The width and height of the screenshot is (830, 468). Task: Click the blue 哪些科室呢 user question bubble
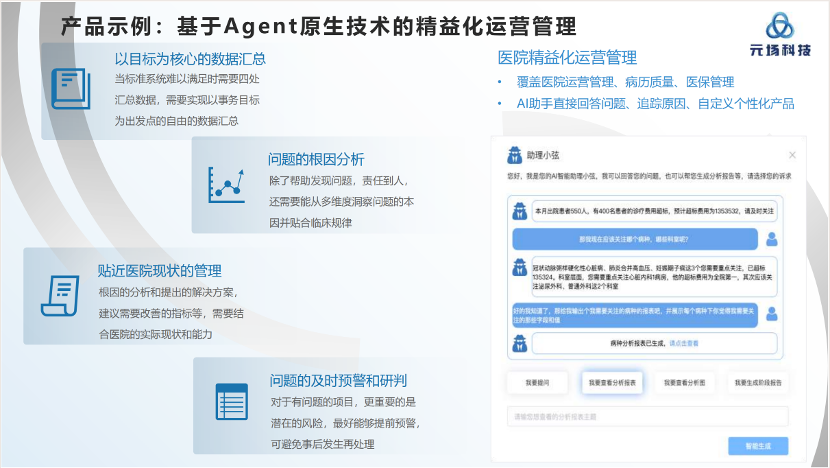point(635,239)
